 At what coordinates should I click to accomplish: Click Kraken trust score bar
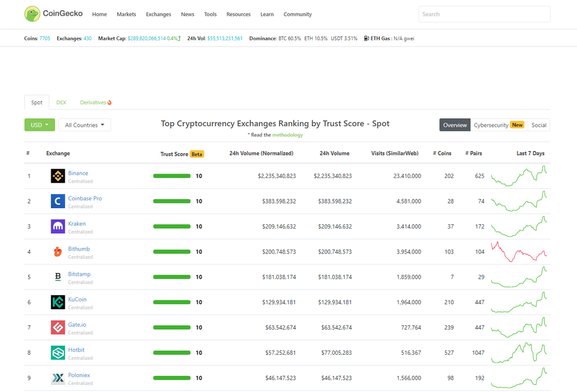pyautogui.click(x=172, y=227)
